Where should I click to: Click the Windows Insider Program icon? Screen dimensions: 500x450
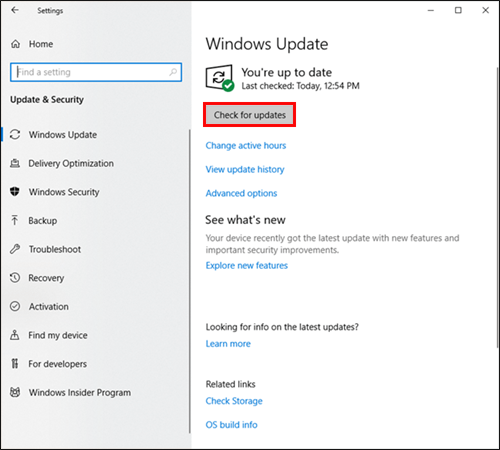pos(15,392)
